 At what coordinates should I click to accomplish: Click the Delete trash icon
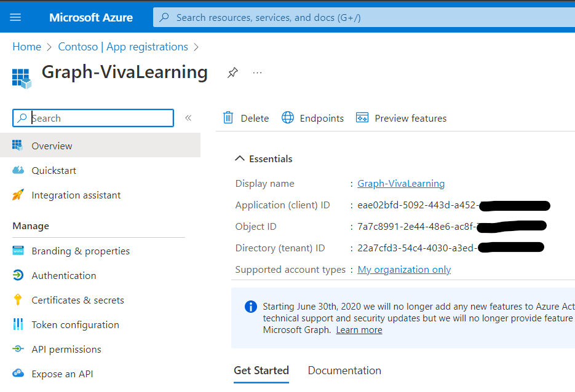(x=228, y=118)
